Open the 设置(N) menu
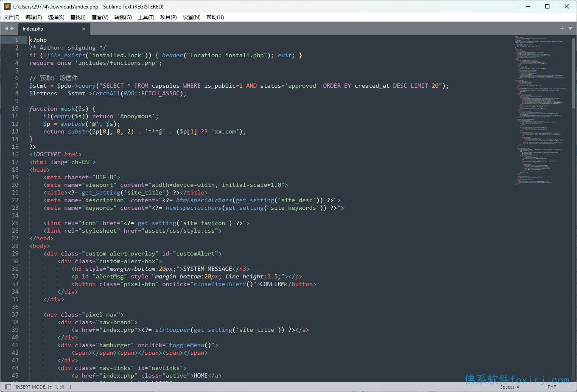Viewport: 577px width, 392px height. pyautogui.click(x=192, y=17)
